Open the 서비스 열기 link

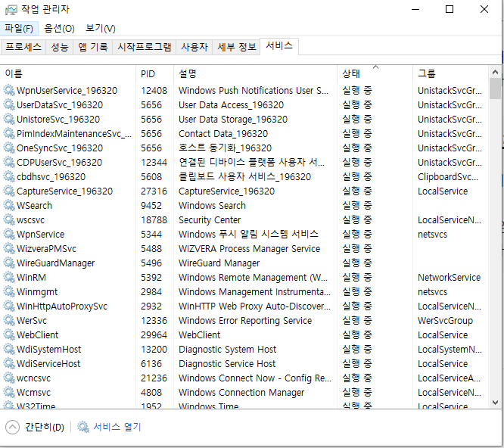click(117, 427)
